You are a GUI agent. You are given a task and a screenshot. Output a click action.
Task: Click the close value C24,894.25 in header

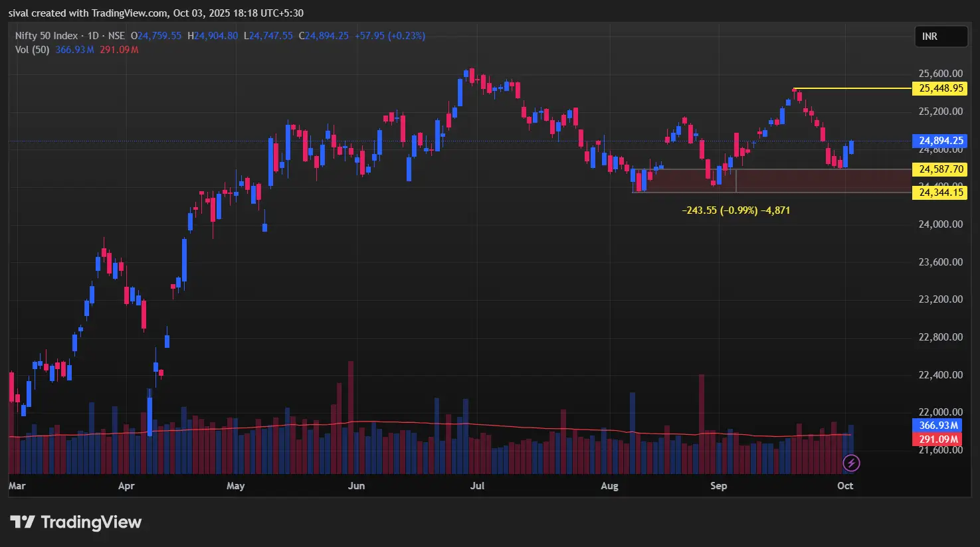pos(324,36)
